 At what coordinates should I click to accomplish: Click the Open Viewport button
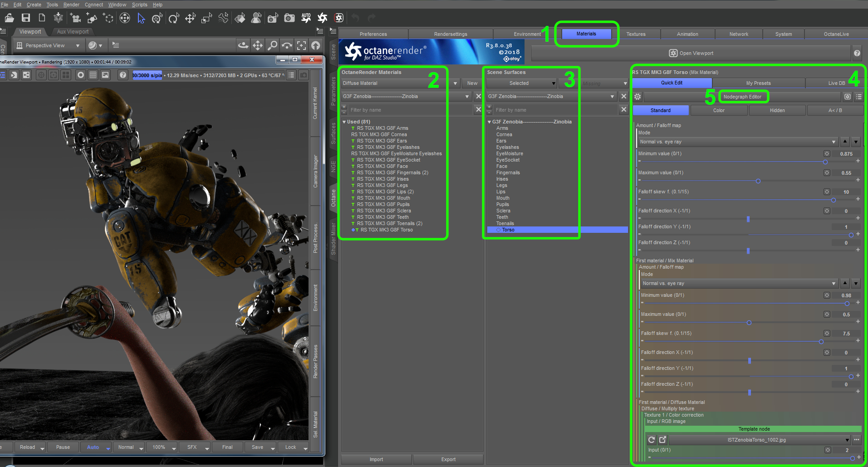pos(691,53)
